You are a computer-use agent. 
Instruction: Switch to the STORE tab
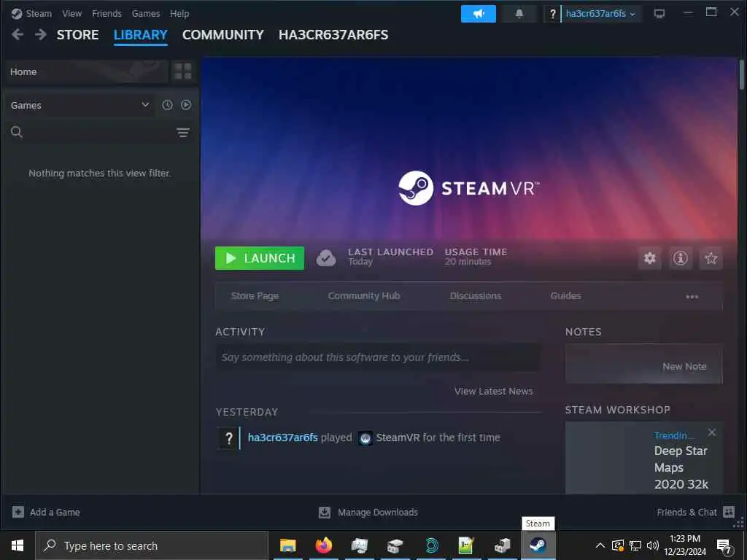point(77,35)
